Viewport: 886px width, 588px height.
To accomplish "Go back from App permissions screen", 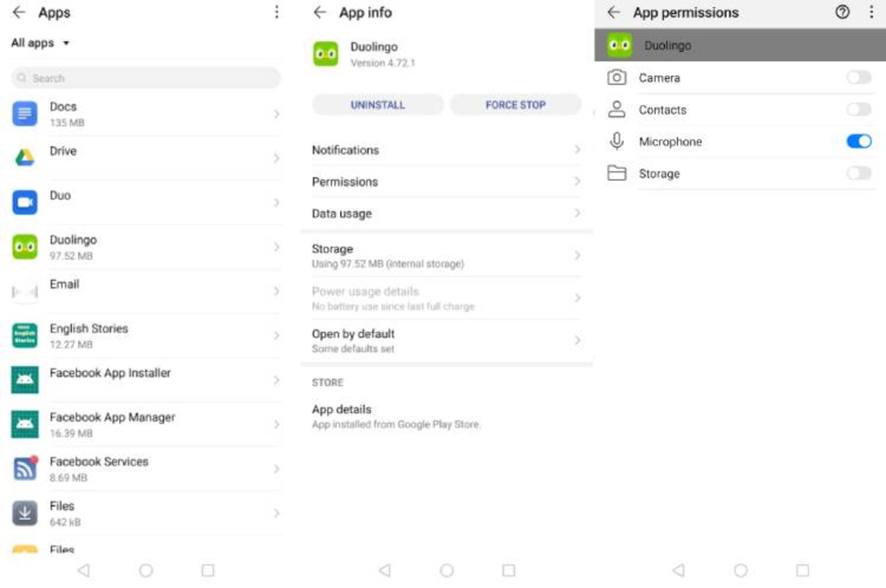I will (614, 12).
